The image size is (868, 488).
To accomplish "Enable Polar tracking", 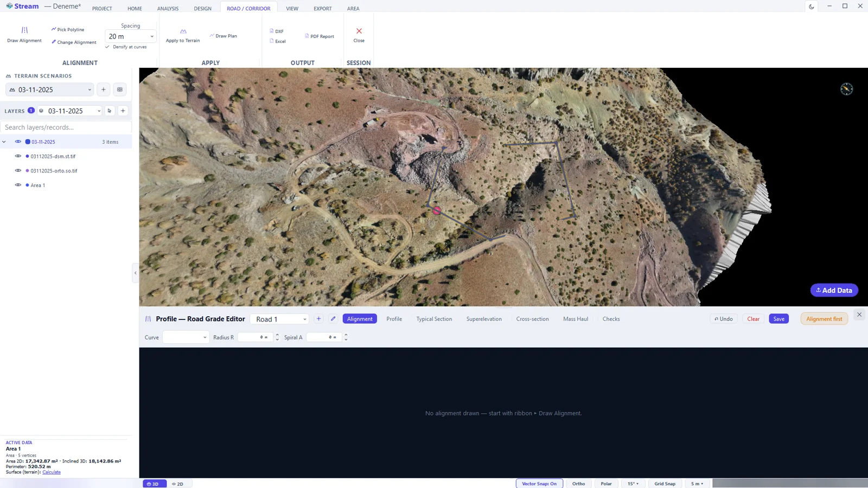I will 606,484.
